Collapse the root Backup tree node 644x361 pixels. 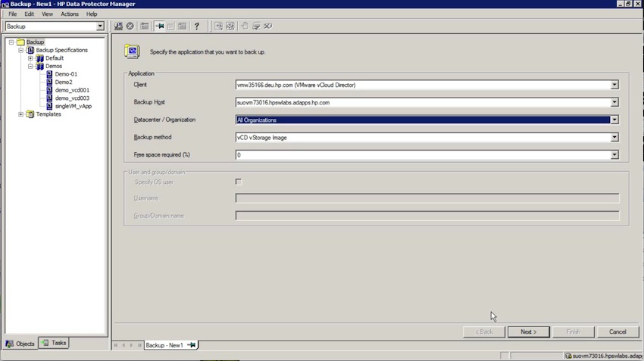tap(11, 42)
